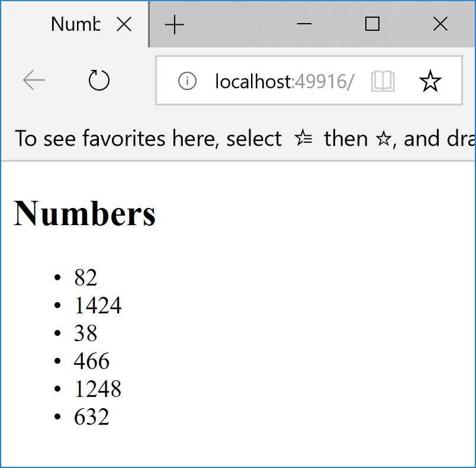
Task: Close the Numbers tab
Action: pyautogui.click(x=124, y=24)
